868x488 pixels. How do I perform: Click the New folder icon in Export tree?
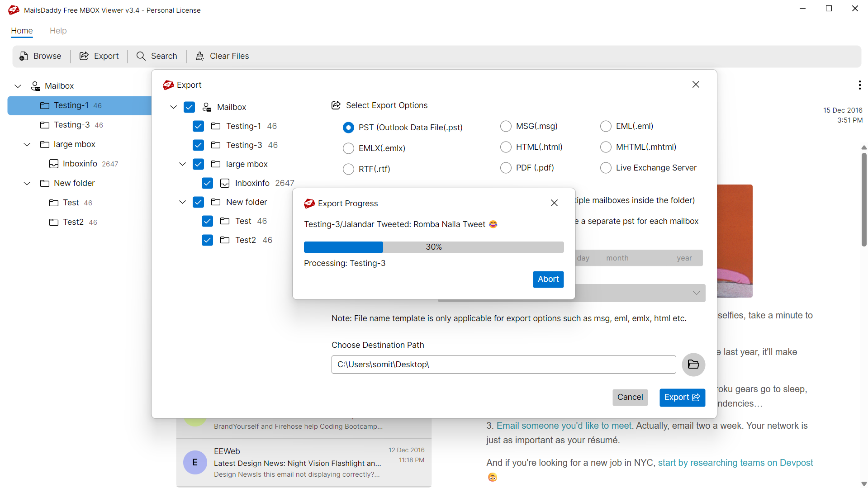pos(216,202)
